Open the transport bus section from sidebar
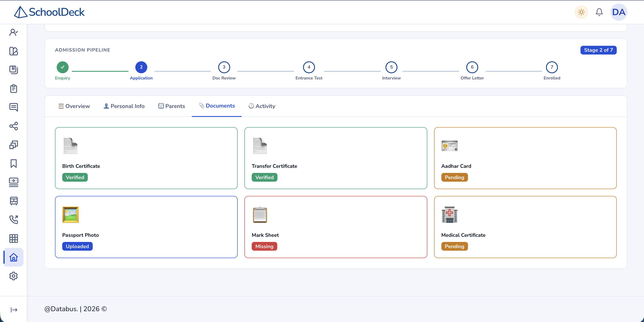 coord(13,201)
